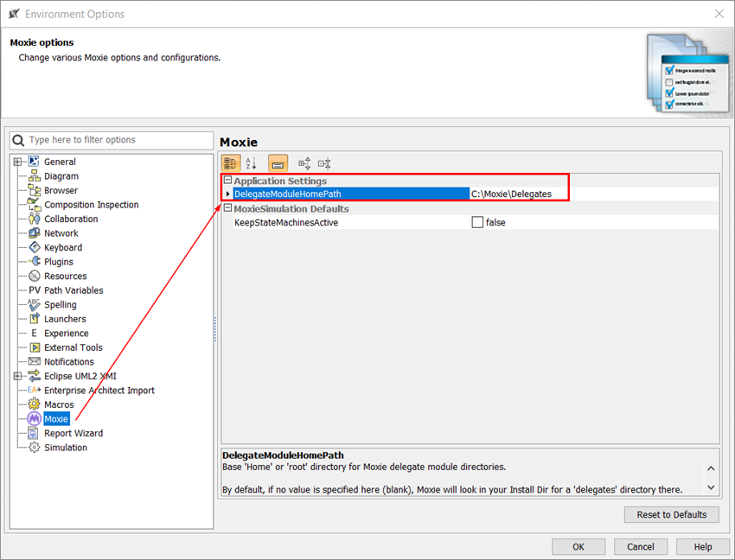Open the External Tools label
Screen dimensions: 735x560
[x=73, y=347]
